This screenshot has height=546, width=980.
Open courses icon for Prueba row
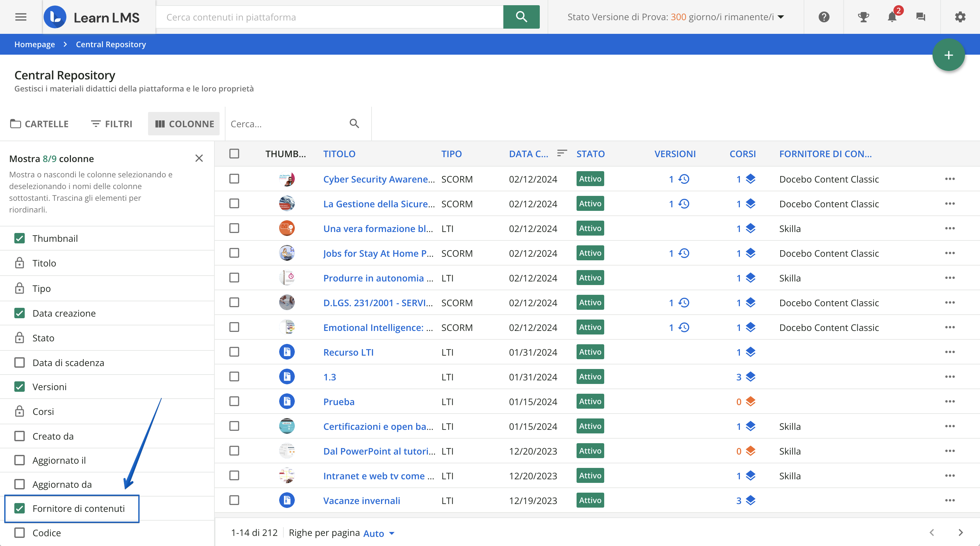751,402
